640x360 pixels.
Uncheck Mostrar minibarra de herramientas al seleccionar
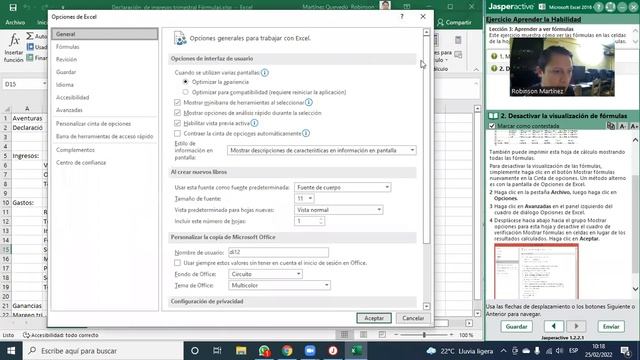[177, 102]
